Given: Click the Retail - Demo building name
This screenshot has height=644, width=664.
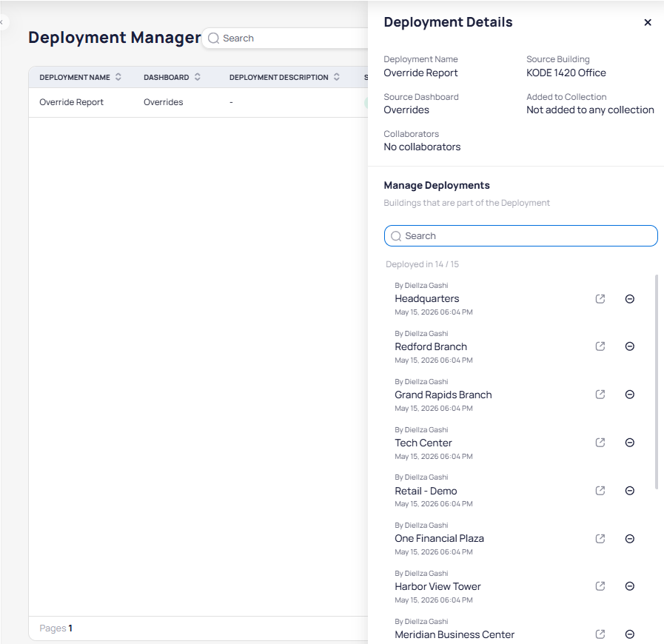Looking at the screenshot, I should (x=426, y=491).
